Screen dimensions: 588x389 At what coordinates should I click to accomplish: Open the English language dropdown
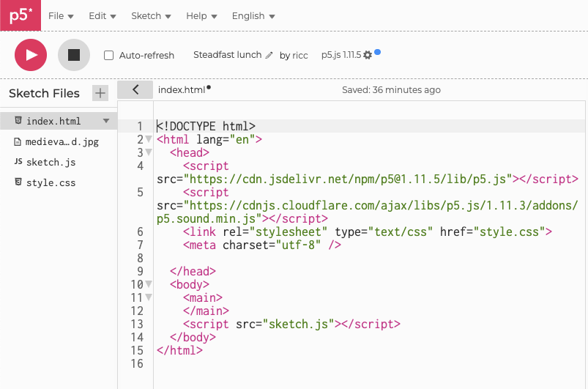click(253, 15)
